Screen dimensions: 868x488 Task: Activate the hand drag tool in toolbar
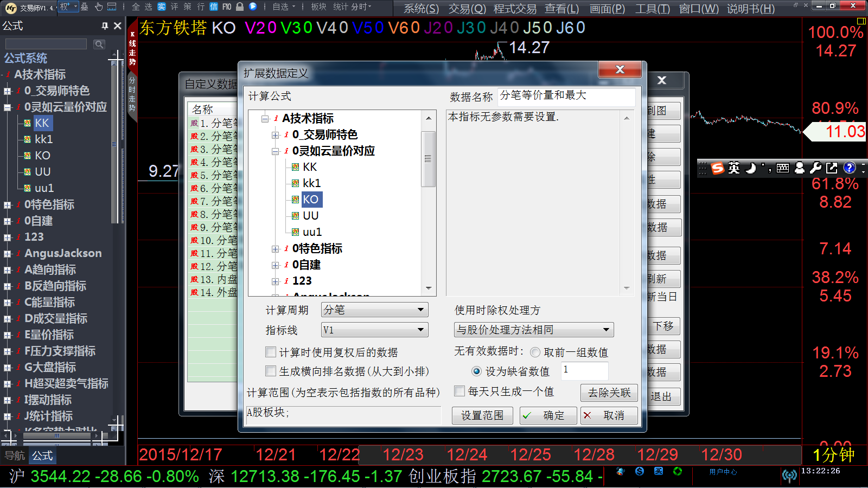tap(98, 7)
